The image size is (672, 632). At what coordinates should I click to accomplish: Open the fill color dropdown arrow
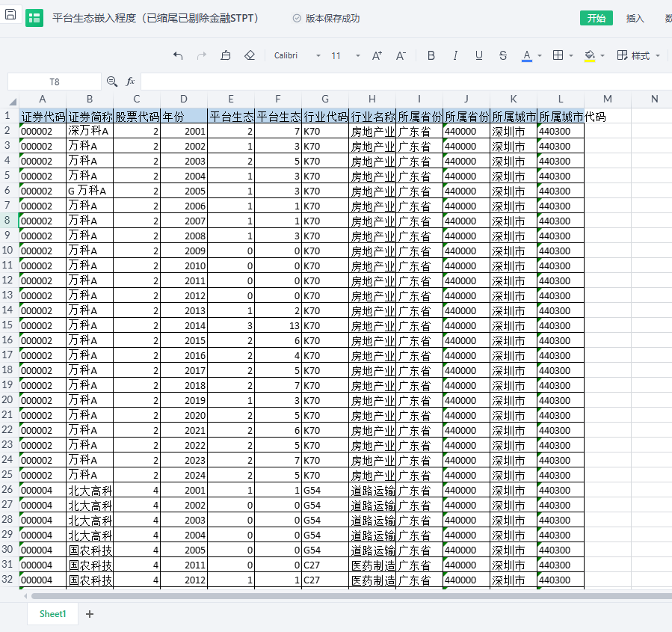(x=602, y=56)
